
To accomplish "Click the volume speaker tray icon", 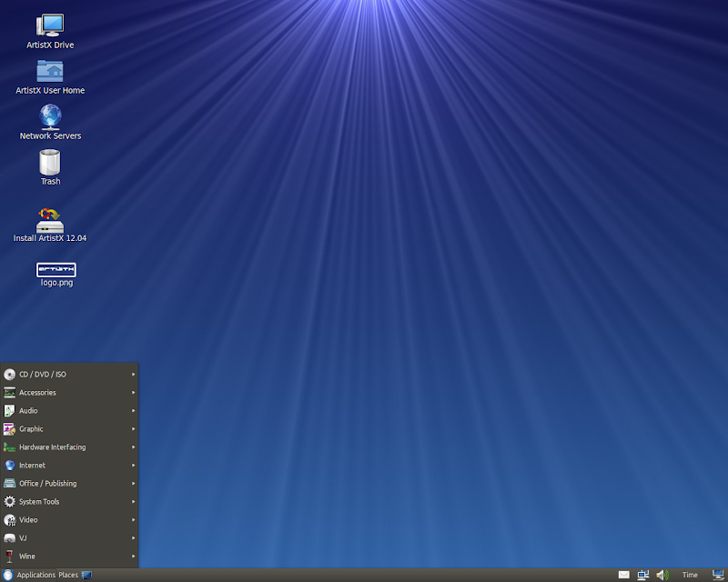I will (x=662, y=575).
